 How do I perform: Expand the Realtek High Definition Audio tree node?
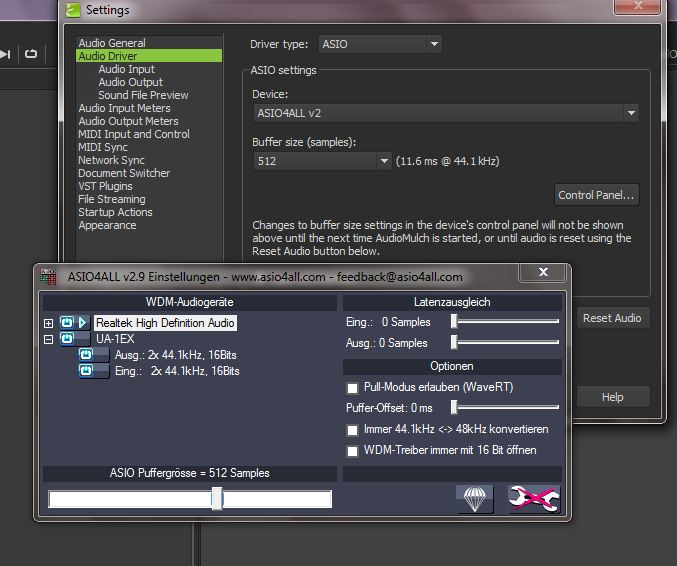click(x=48, y=323)
